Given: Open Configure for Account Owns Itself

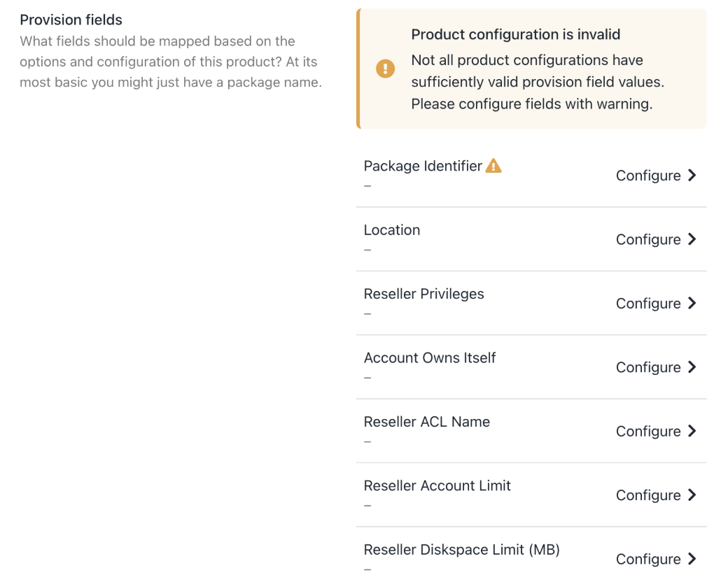Looking at the screenshot, I should pos(648,367).
